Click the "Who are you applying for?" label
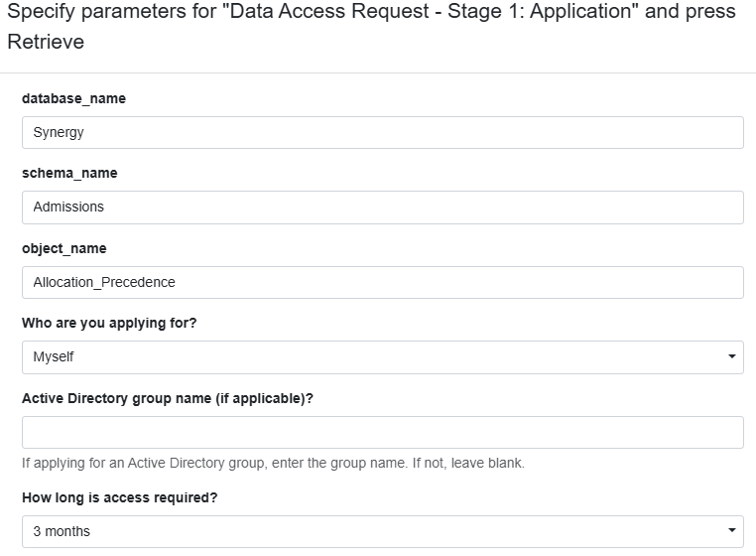 click(109, 323)
